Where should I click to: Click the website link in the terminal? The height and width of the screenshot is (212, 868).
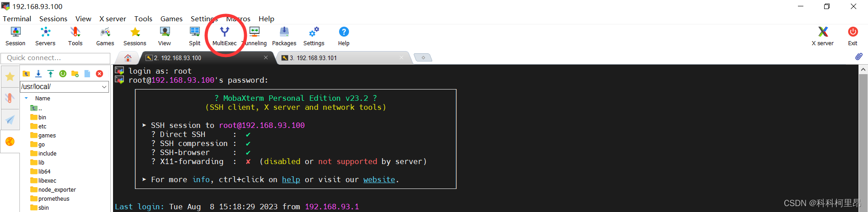pos(379,179)
